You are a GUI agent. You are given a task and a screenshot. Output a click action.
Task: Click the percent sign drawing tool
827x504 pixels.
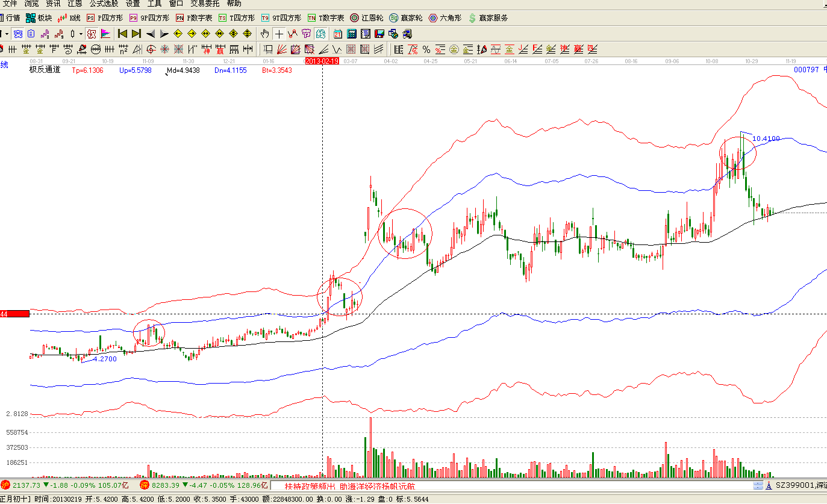point(426,49)
